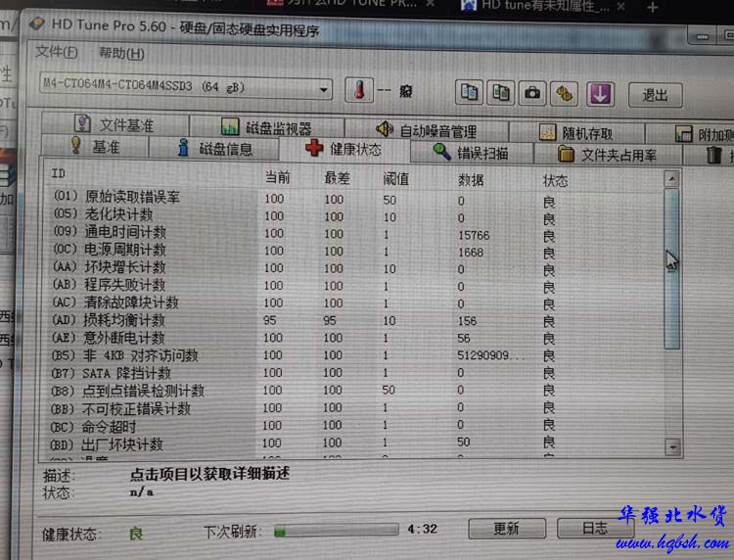Select the (AB) 程序失败计数 row
The height and width of the screenshot is (560, 734).
click(x=356, y=285)
